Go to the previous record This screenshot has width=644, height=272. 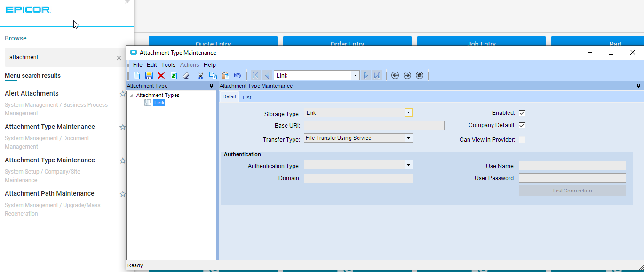pos(267,75)
